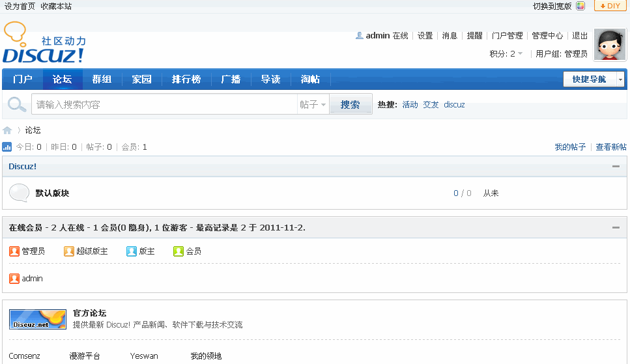Open the 导读 tab
The image size is (630, 364).
tap(271, 79)
